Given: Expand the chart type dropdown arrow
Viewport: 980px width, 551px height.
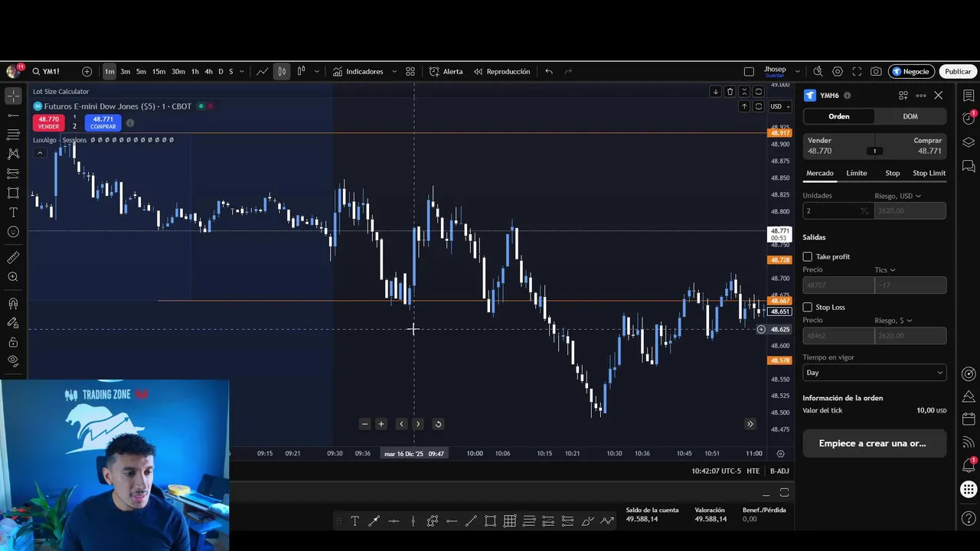Looking at the screenshot, I should point(316,71).
